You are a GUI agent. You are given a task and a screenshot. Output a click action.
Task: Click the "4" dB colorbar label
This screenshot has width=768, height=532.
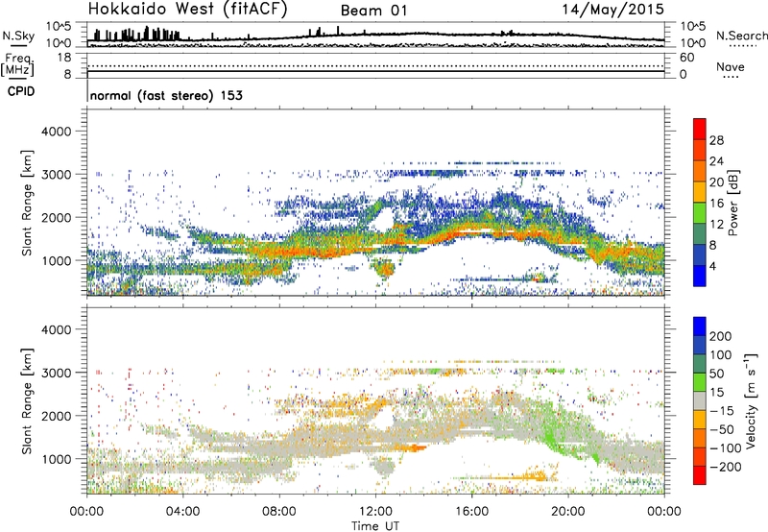point(713,266)
